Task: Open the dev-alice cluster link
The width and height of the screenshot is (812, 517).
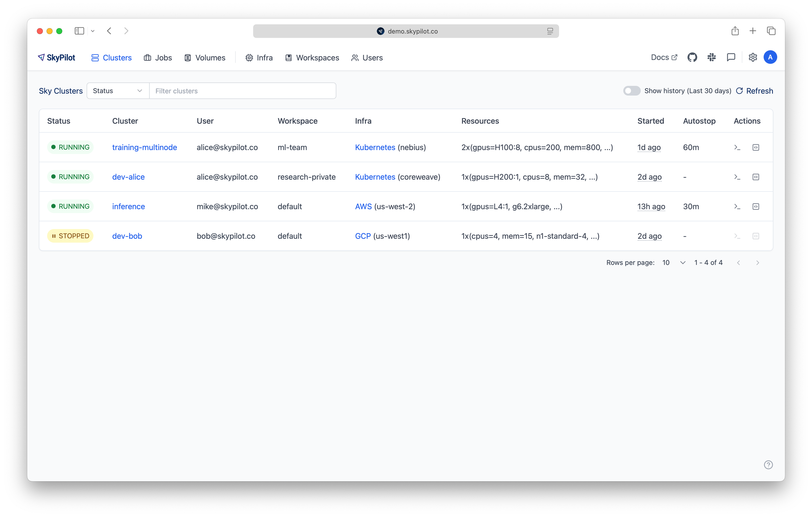Action: pyautogui.click(x=128, y=177)
